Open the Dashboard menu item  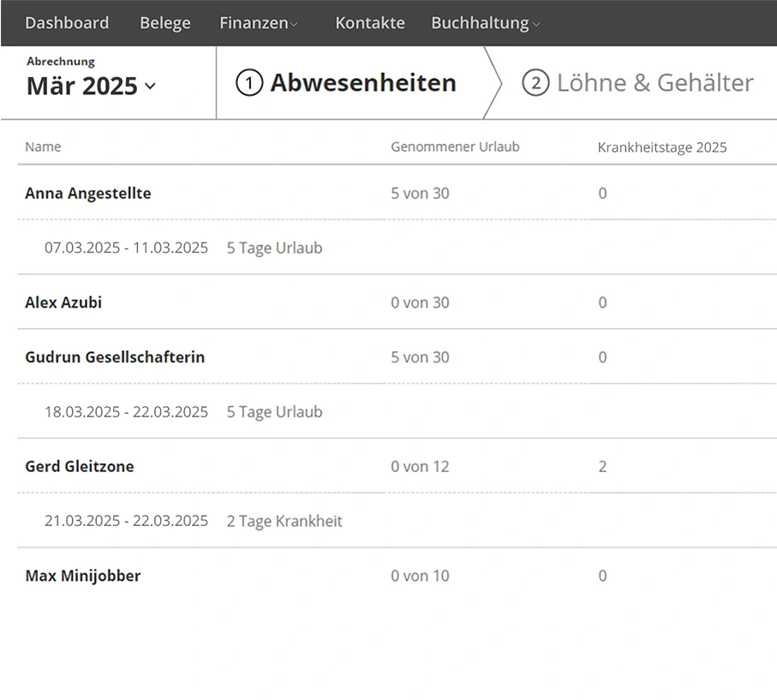coord(67,23)
